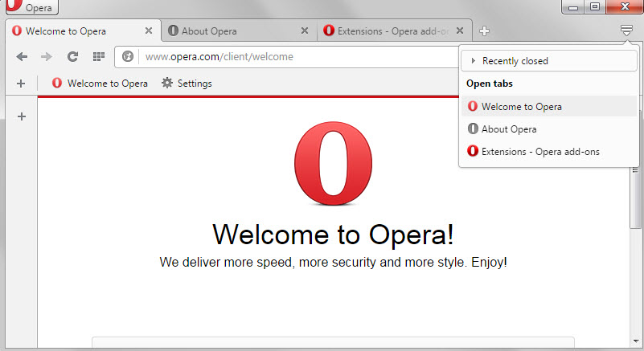The width and height of the screenshot is (644, 351).
Task: Close the About Opera tab
Action: 305,31
